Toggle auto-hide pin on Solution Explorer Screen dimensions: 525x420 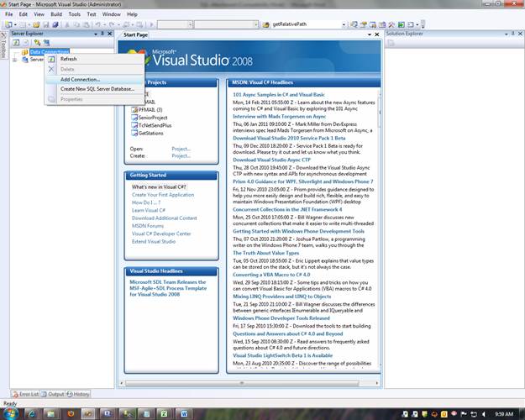click(x=513, y=34)
